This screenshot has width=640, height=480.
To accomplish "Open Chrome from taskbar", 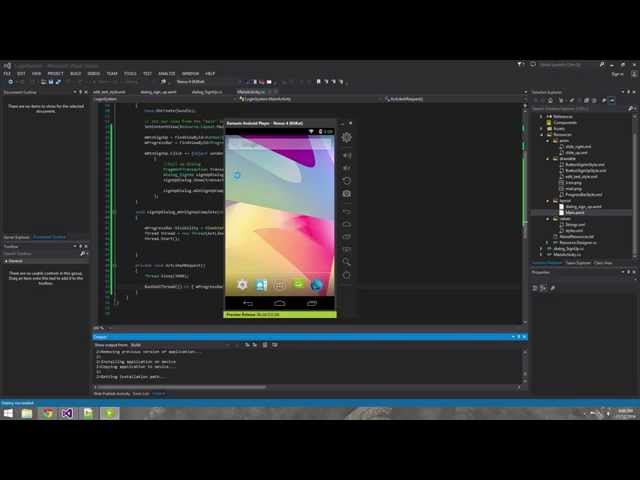I will [x=47, y=413].
